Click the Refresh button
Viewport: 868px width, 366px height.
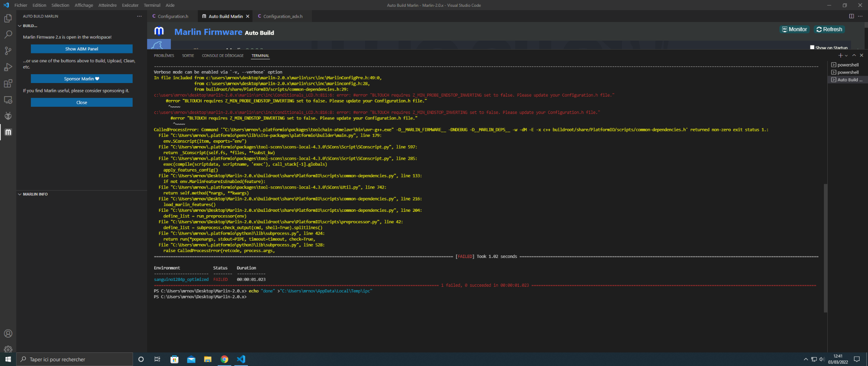(x=829, y=29)
